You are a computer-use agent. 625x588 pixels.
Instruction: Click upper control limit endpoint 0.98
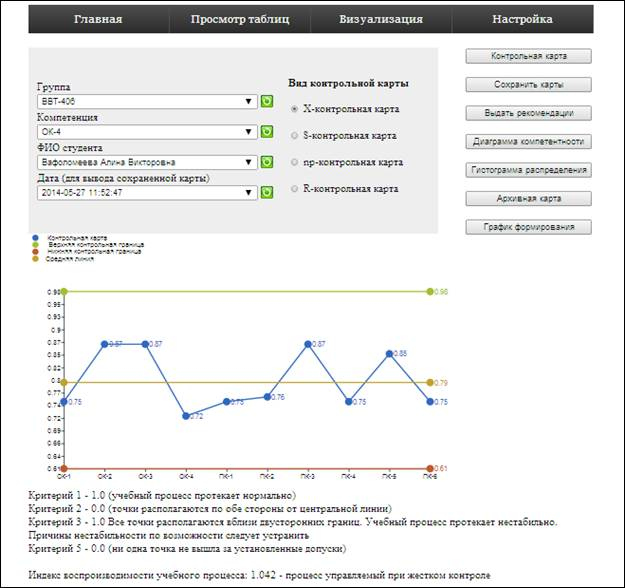click(x=430, y=291)
